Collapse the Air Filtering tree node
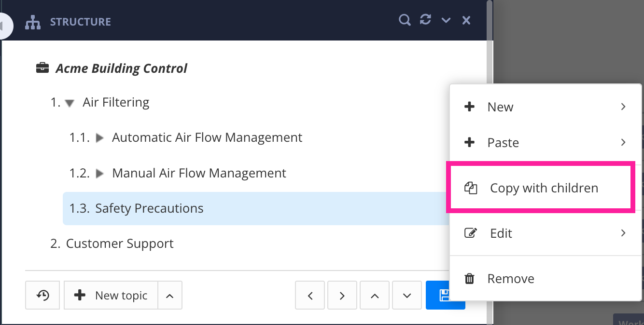This screenshot has height=325, width=644. click(70, 103)
